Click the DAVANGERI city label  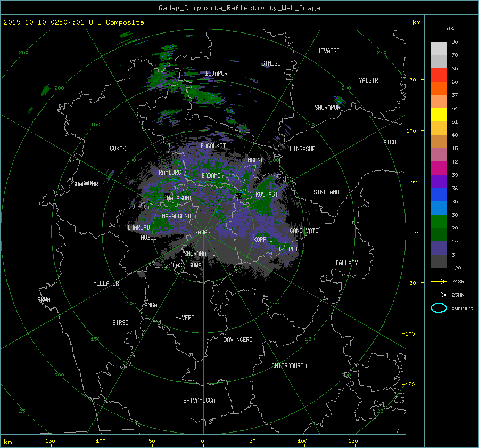(238, 340)
